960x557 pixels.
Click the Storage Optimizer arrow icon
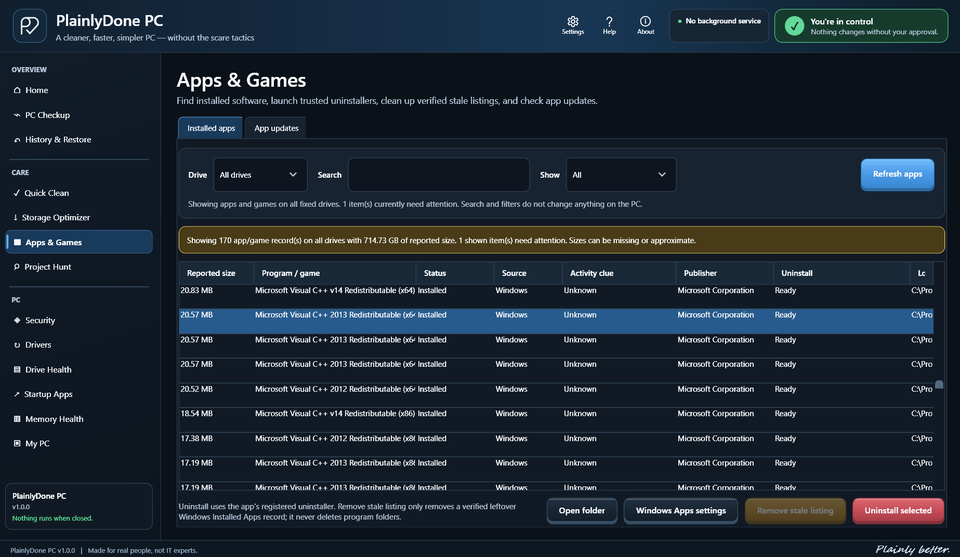pos(15,217)
